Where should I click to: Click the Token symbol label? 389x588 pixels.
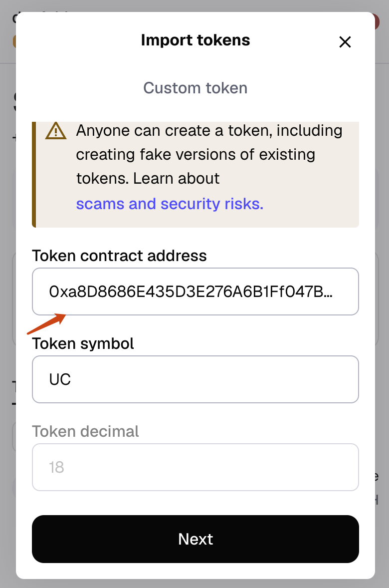(83, 343)
